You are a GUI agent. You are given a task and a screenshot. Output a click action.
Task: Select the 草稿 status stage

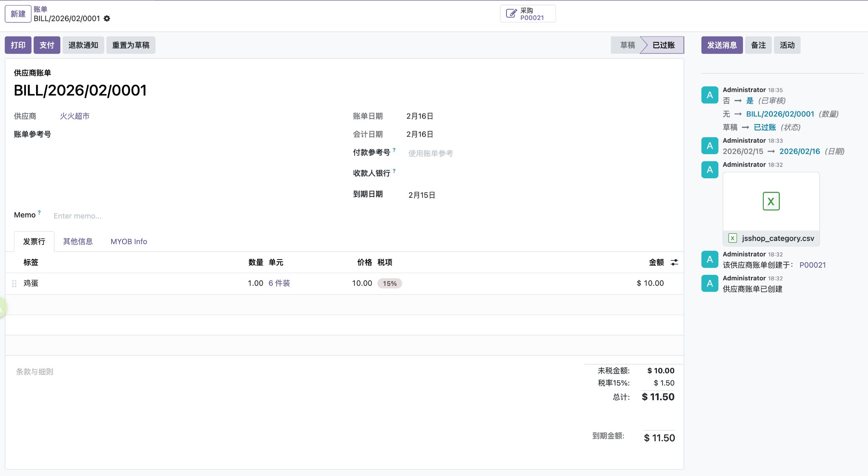point(627,45)
